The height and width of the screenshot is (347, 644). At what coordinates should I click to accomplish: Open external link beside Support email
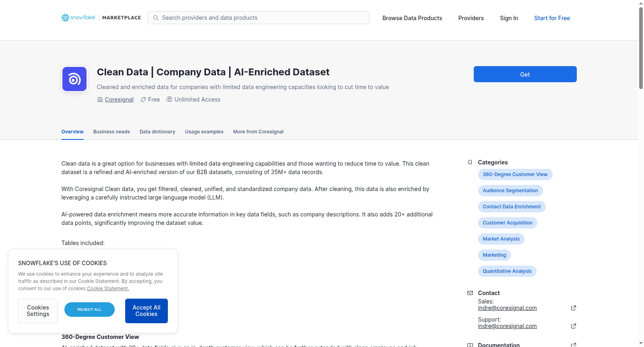(x=574, y=326)
